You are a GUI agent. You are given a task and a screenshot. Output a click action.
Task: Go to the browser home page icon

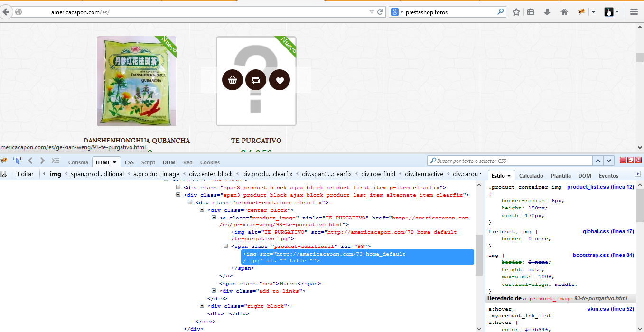[564, 12]
